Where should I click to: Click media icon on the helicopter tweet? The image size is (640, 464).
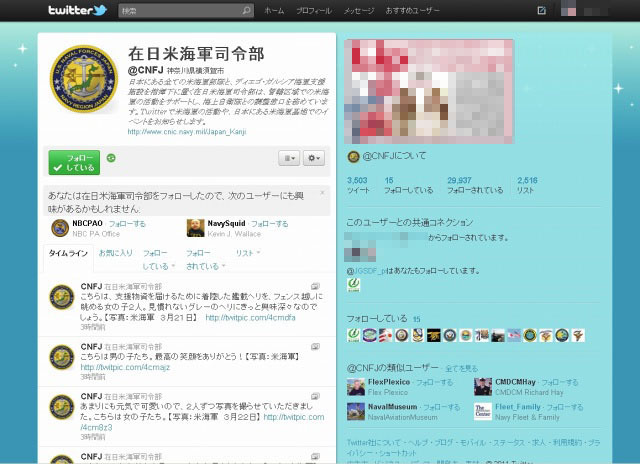tap(315, 286)
